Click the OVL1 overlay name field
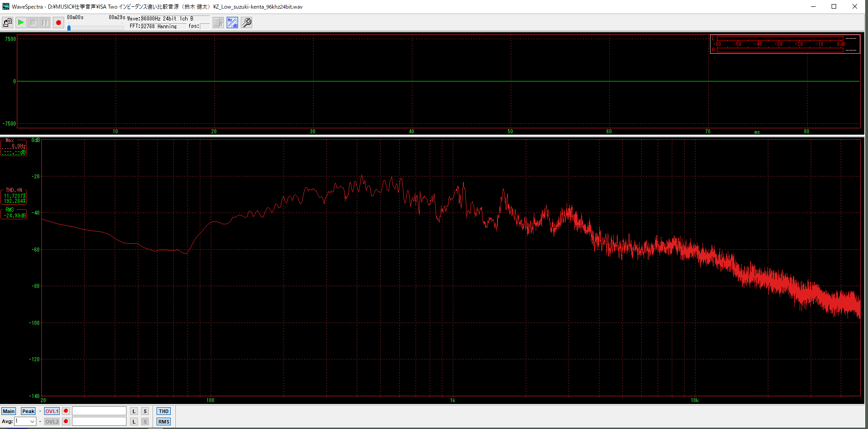Viewport: 868px width, 429px height. (x=99, y=411)
